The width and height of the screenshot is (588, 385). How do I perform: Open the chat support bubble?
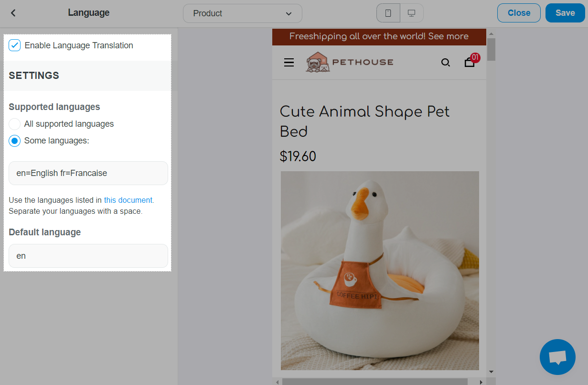[557, 357]
